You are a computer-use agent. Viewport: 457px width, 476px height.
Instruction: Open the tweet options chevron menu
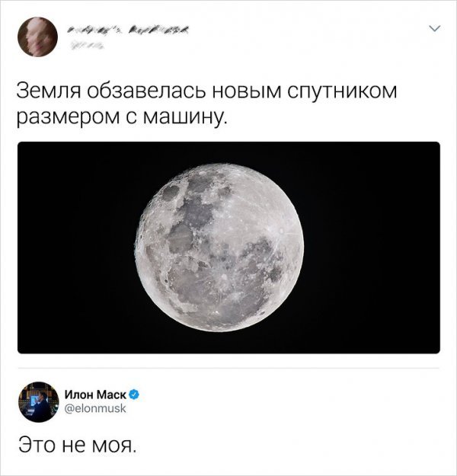[435, 29]
